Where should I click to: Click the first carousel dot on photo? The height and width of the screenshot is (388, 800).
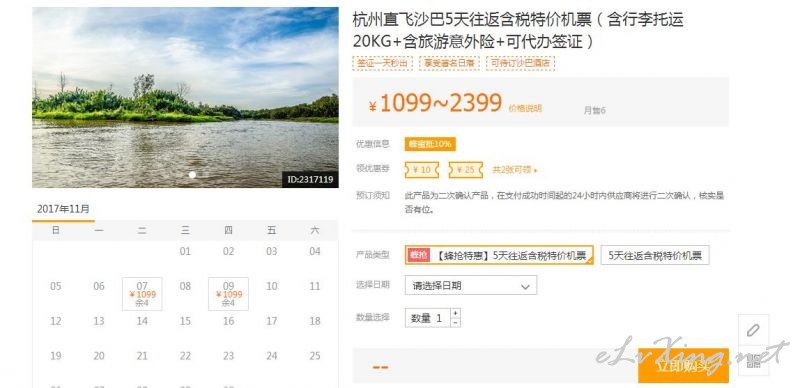tap(192, 175)
